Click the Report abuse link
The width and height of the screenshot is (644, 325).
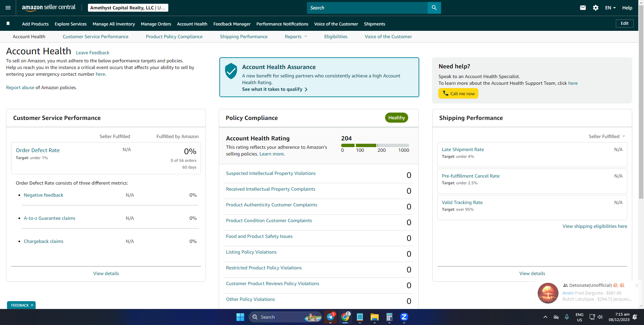[x=20, y=87]
